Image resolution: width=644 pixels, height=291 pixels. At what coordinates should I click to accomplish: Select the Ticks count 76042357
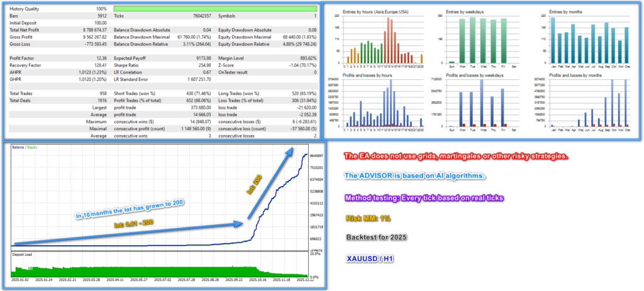[x=202, y=16]
